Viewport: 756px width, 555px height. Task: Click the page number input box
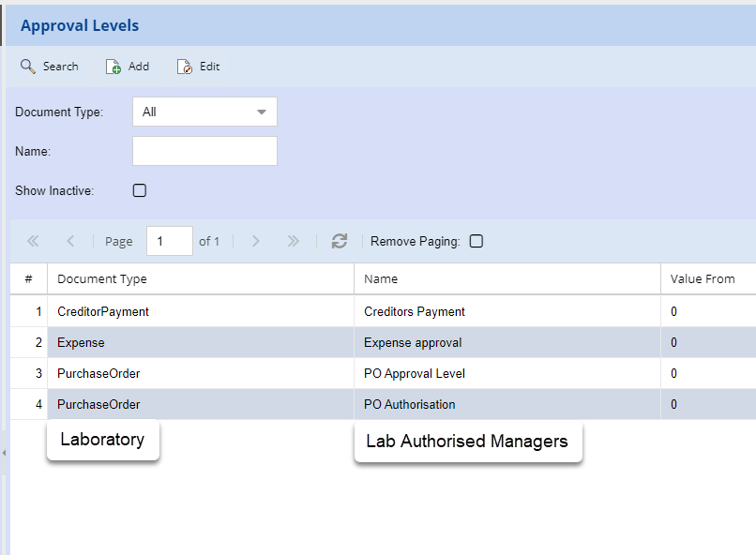click(x=169, y=241)
